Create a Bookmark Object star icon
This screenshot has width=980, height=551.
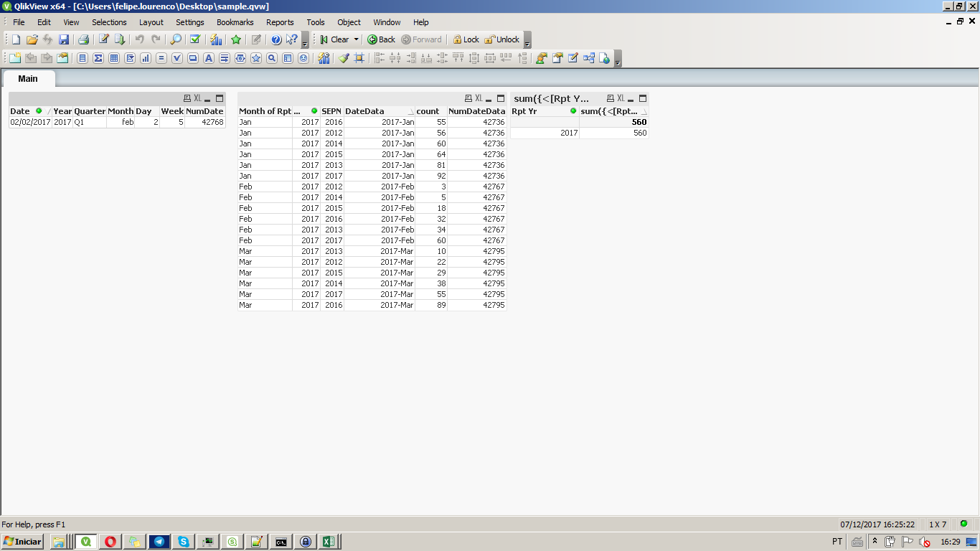tap(256, 58)
